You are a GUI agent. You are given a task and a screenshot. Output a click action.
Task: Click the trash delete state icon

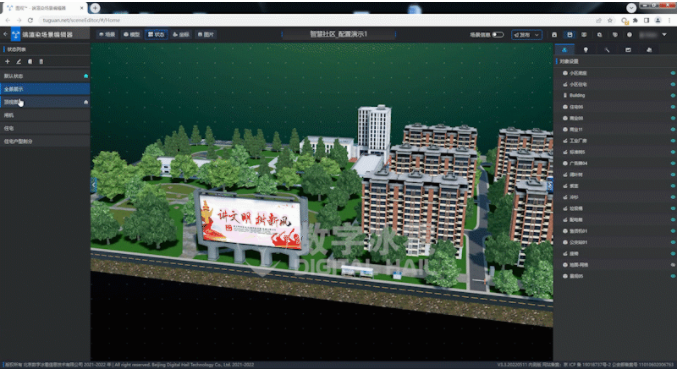pos(41,61)
